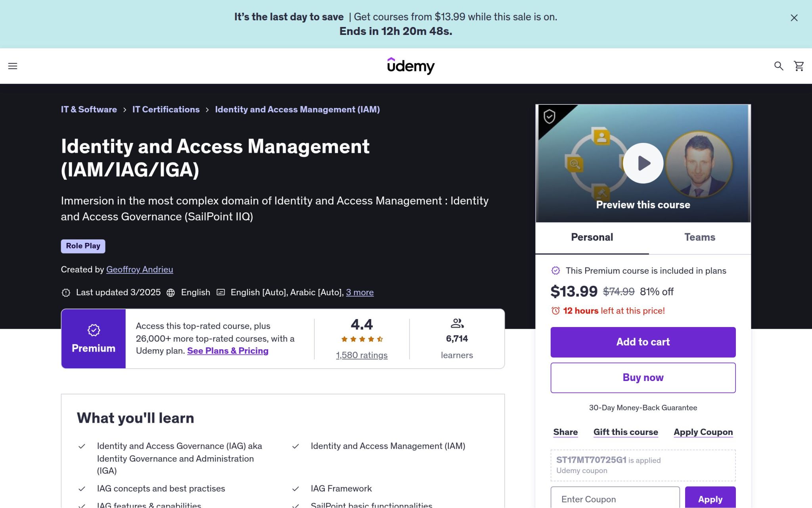The width and height of the screenshot is (812, 508).
Task: Click the globe language icon
Action: 170,292
